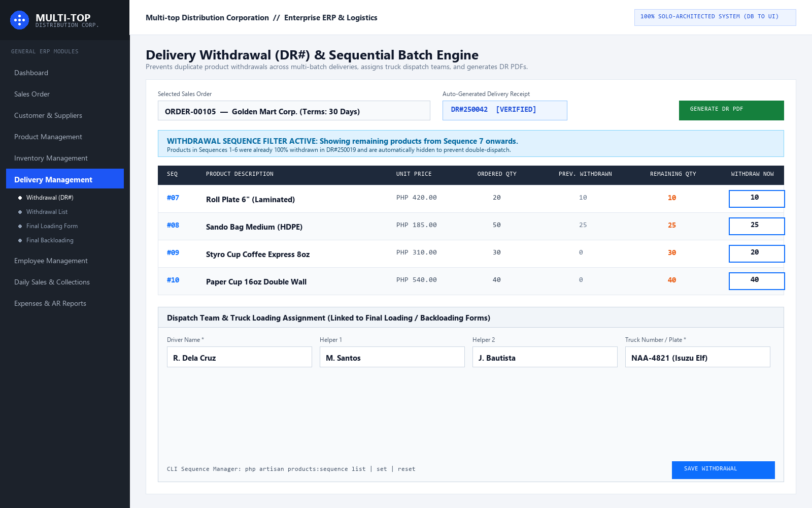The height and width of the screenshot is (508, 812).
Task: Click the Selected Sales Order field
Action: [x=294, y=111]
